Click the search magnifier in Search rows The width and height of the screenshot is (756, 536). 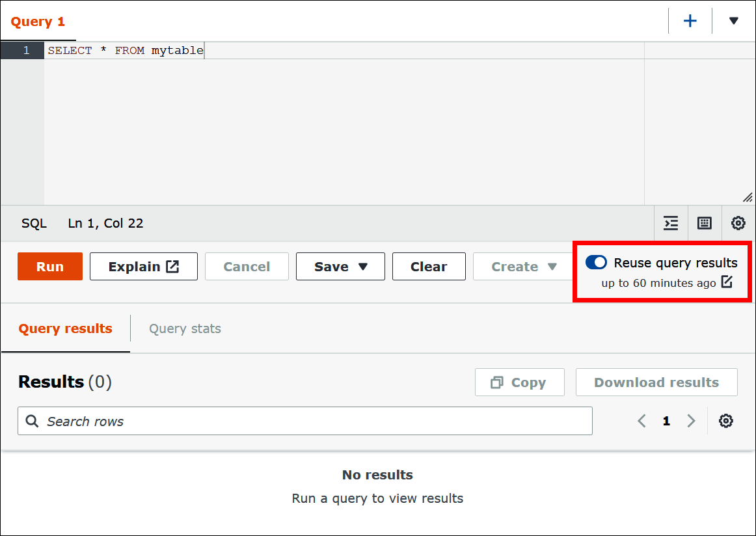pyautogui.click(x=31, y=421)
